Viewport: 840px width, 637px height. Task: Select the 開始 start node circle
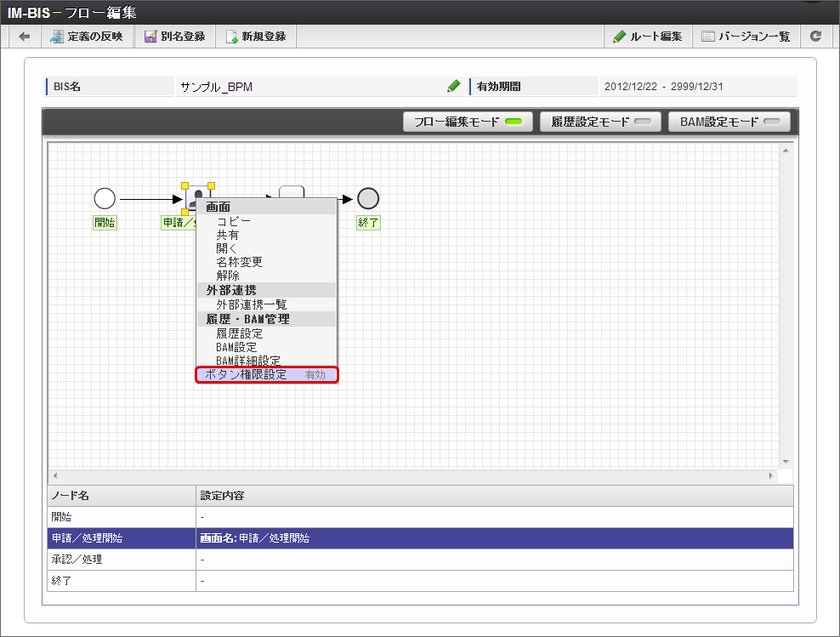point(105,198)
